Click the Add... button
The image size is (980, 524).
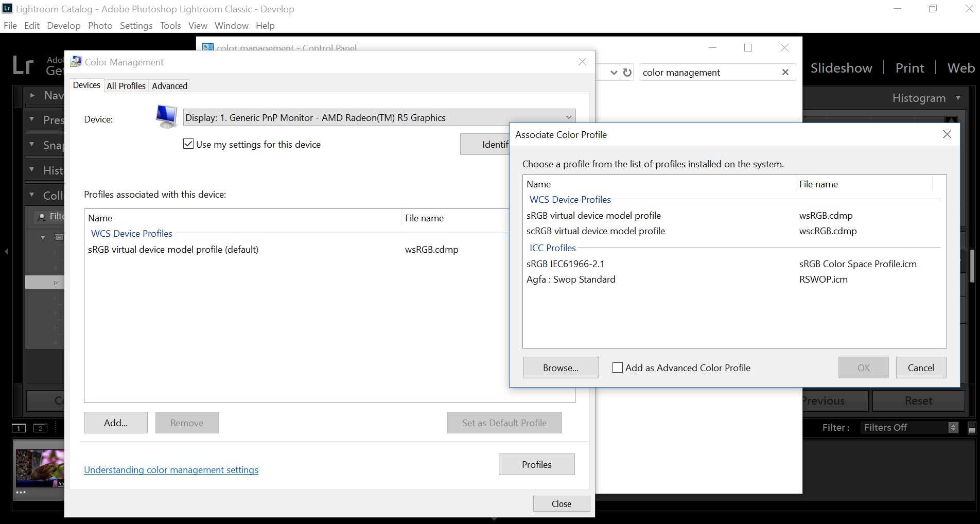(116, 423)
